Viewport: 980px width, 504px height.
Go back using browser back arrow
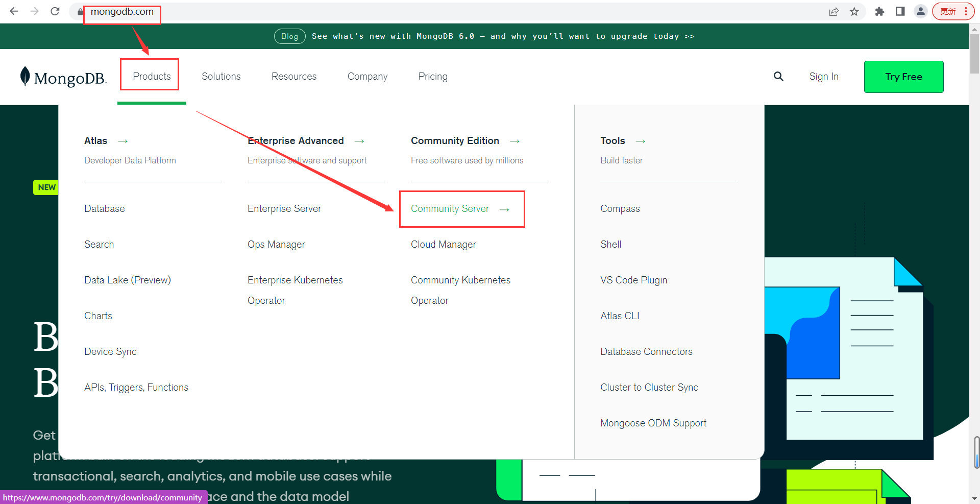(x=14, y=11)
